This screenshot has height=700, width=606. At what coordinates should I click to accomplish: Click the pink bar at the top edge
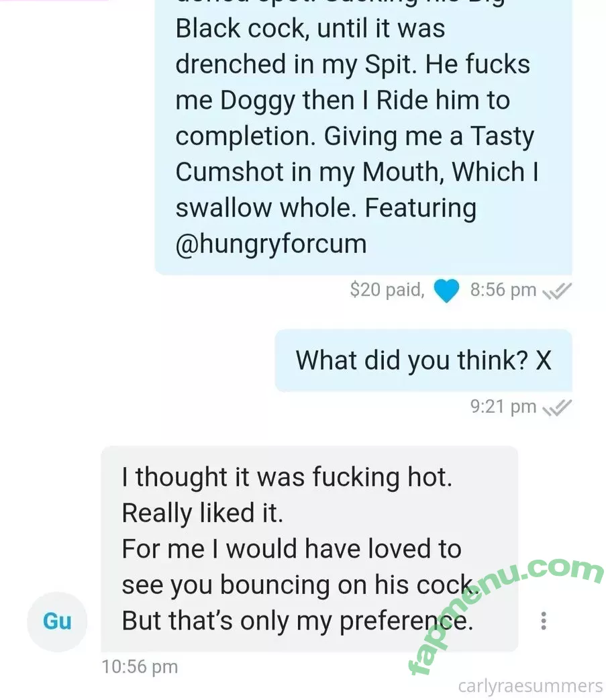[54, 1]
